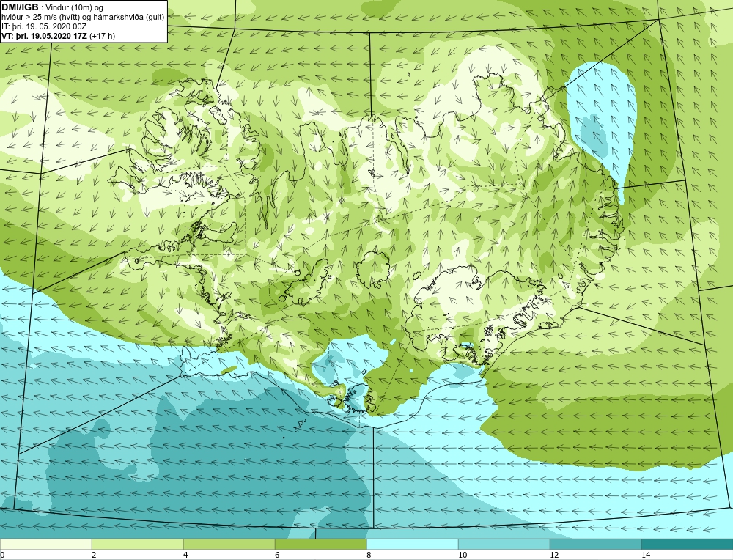Click the Hofsjökull glacier outline in central Iceland
Image resolution: width=733 pixels, height=560 pixels.
tap(372, 269)
